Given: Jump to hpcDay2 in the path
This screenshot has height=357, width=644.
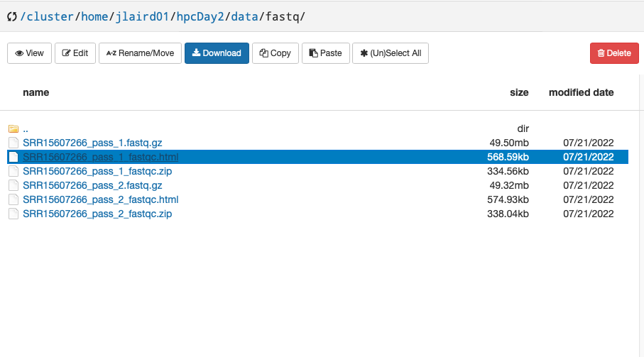Looking at the screenshot, I should click(x=200, y=17).
